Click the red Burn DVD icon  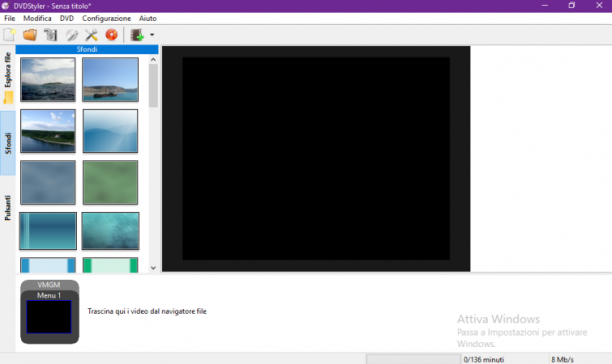coord(112,35)
